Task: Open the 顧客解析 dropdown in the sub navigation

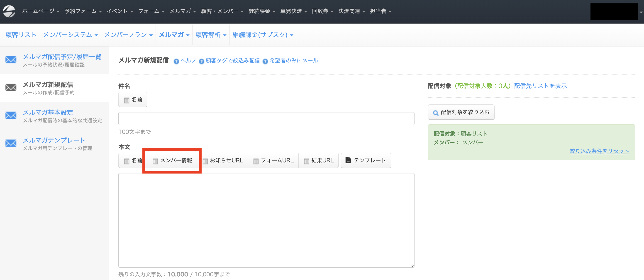Action: tap(210, 35)
